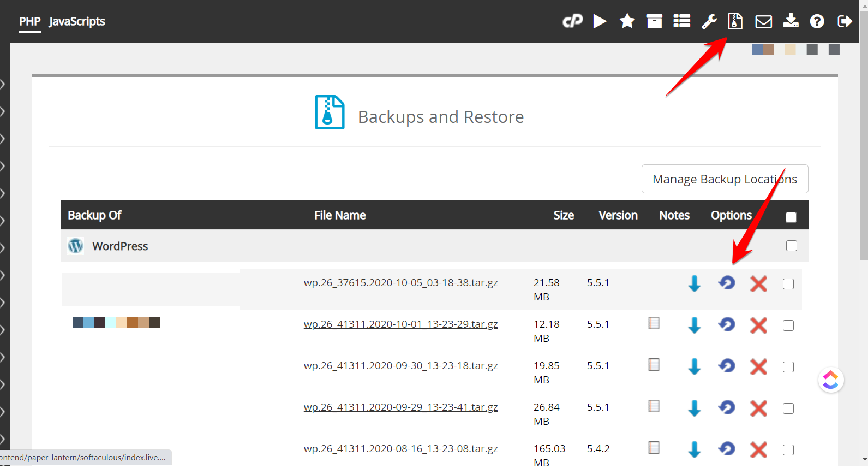Download backup wp.26_37615.2020-10-05
The height and width of the screenshot is (468, 868).
(x=694, y=283)
